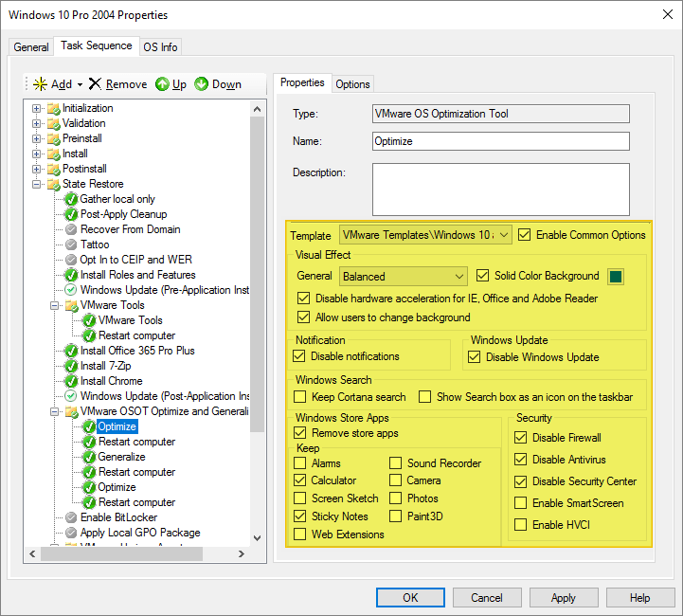Image resolution: width=683 pixels, height=616 pixels.
Task: Open the Template dropdown list
Action: click(503, 234)
